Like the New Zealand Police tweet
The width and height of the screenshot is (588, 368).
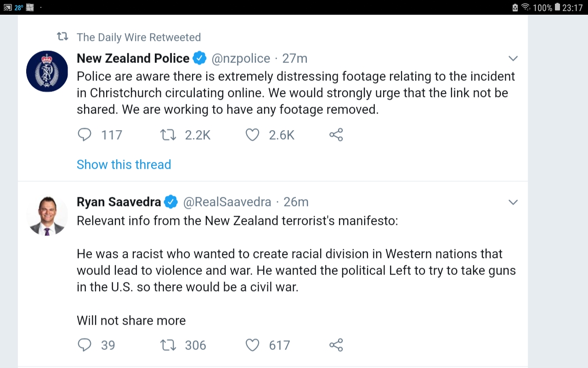click(x=252, y=135)
